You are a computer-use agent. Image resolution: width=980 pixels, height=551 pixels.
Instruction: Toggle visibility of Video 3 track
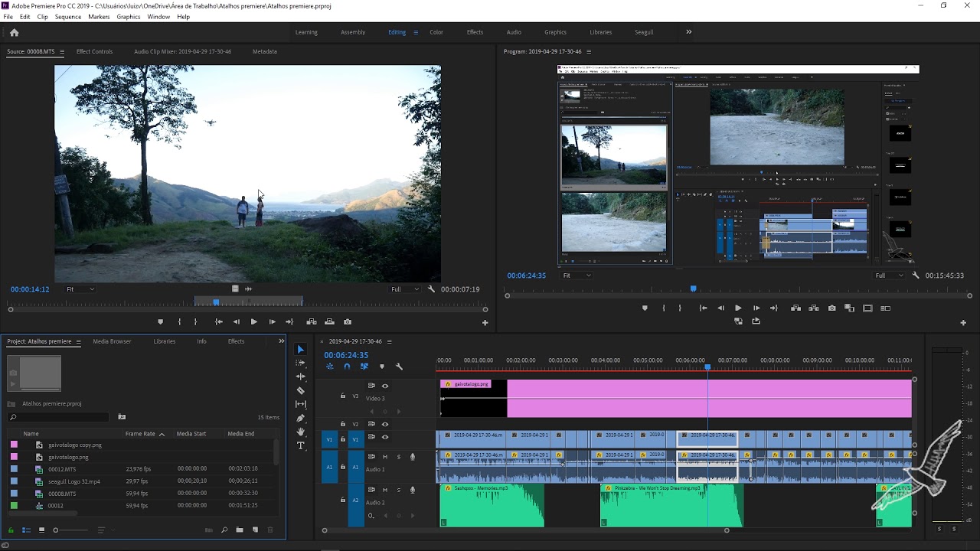tap(385, 386)
